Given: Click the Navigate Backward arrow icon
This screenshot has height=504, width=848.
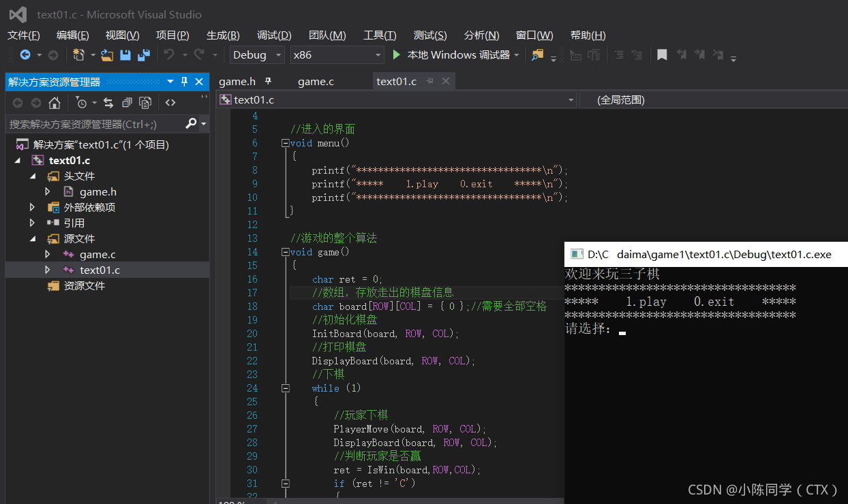Looking at the screenshot, I should pyautogui.click(x=25, y=55).
